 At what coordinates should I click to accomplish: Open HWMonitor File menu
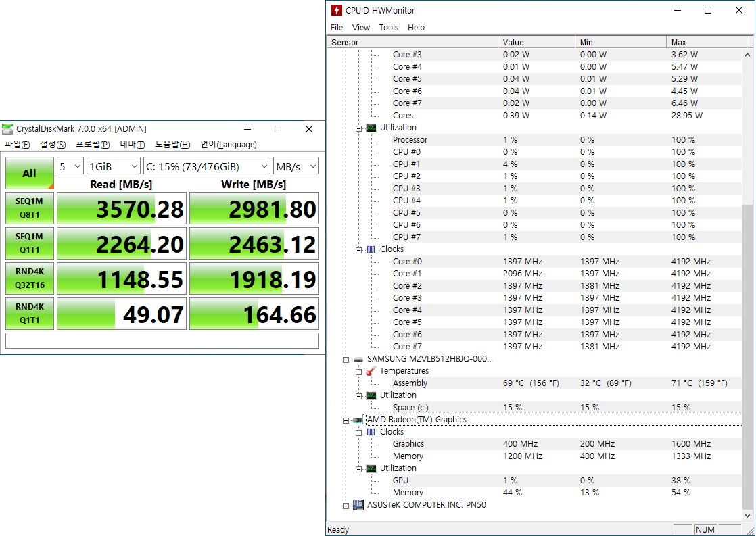click(337, 28)
